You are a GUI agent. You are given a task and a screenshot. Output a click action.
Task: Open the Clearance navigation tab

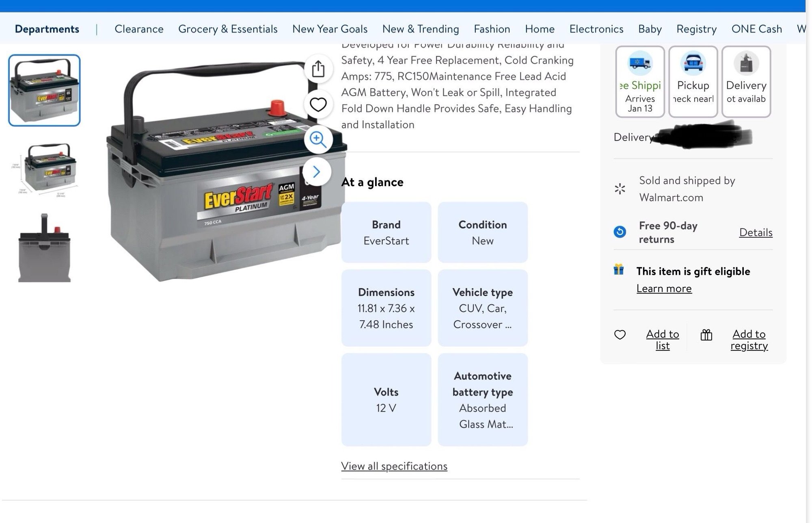(x=139, y=29)
